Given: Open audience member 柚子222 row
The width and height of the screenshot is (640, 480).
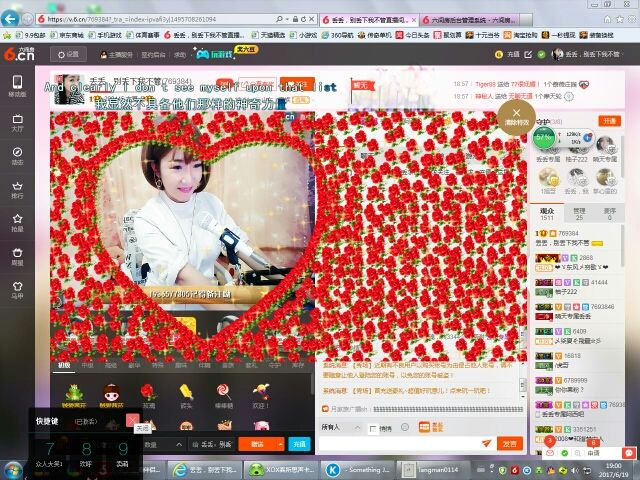Looking at the screenshot, I should point(577,287).
